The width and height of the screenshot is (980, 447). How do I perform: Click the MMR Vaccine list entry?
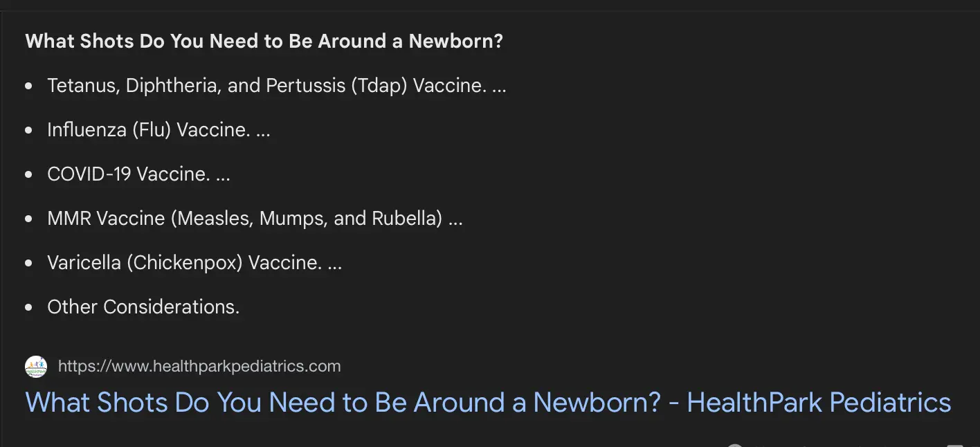click(x=244, y=219)
